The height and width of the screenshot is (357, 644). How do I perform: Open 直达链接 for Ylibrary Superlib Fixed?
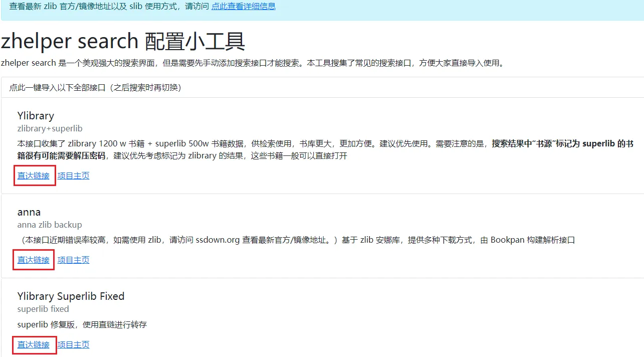[34, 344]
